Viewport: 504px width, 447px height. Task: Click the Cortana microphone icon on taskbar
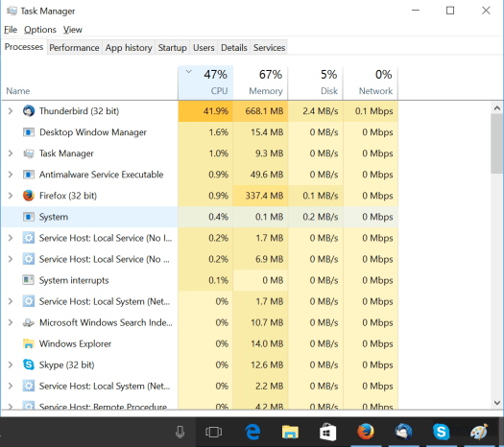[180, 432]
